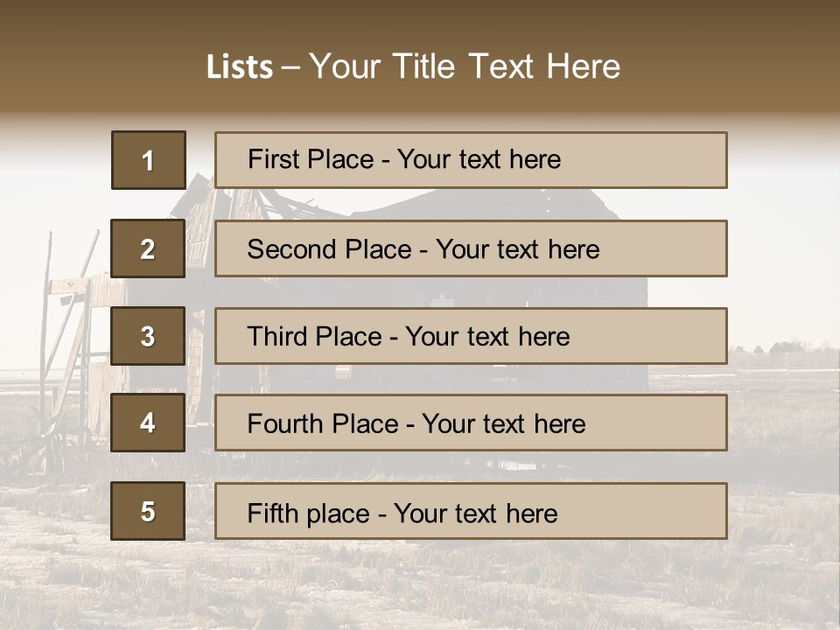Click the text 'Second Place - Your text here'

423,249
